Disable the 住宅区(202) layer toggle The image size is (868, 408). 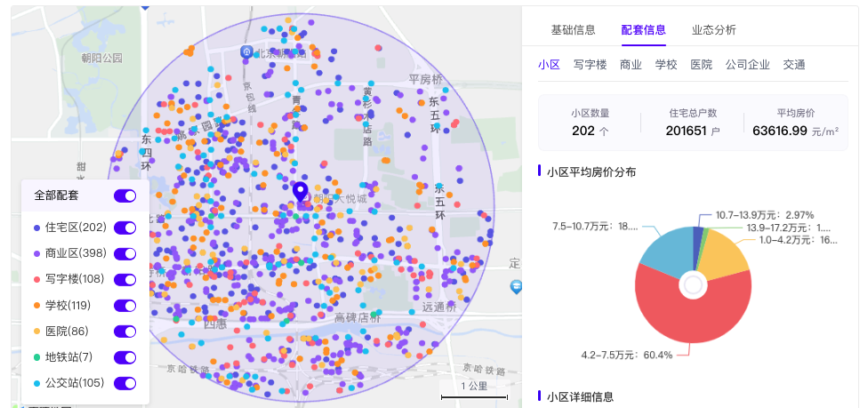(125, 228)
